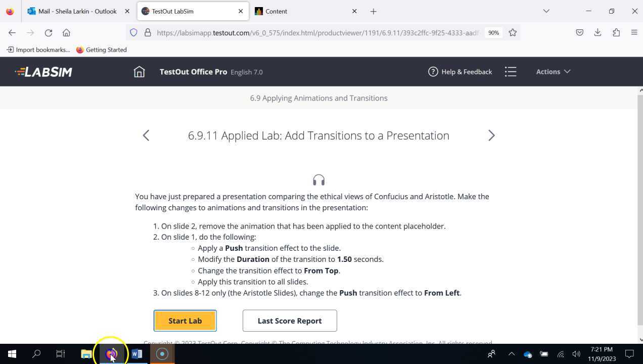Mute the system speaker icon
The height and width of the screenshot is (364, 643).
point(576,354)
